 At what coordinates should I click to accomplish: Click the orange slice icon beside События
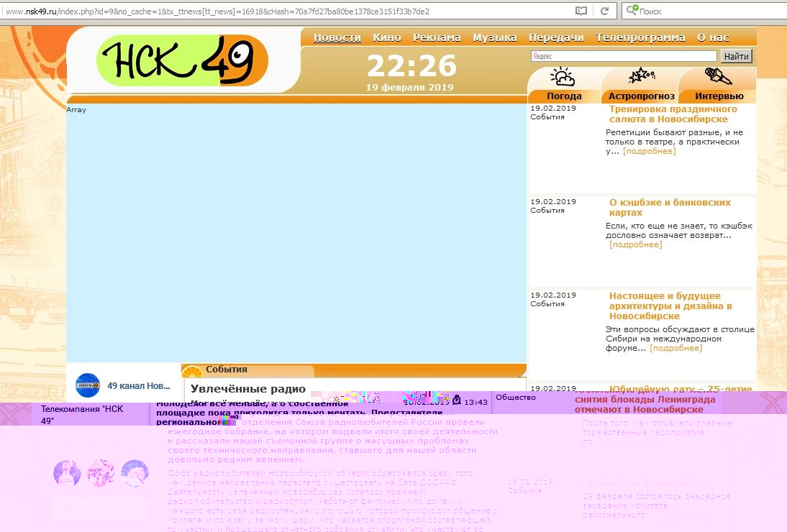tap(192, 372)
